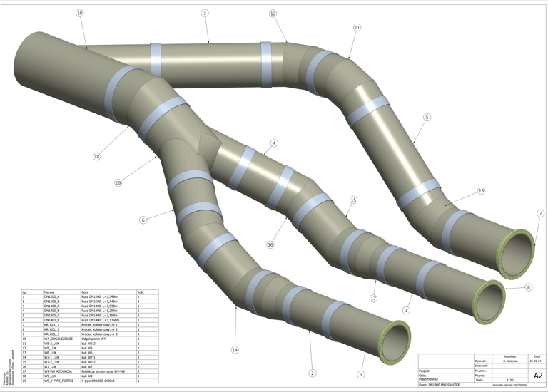Click part balloon 1
Screen dimensions: 548x392
point(406,310)
